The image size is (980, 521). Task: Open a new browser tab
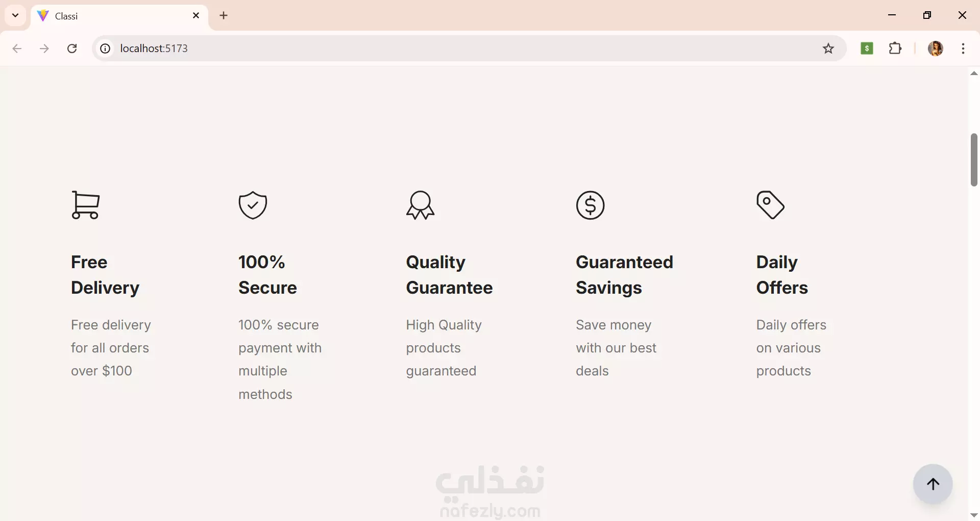click(224, 16)
